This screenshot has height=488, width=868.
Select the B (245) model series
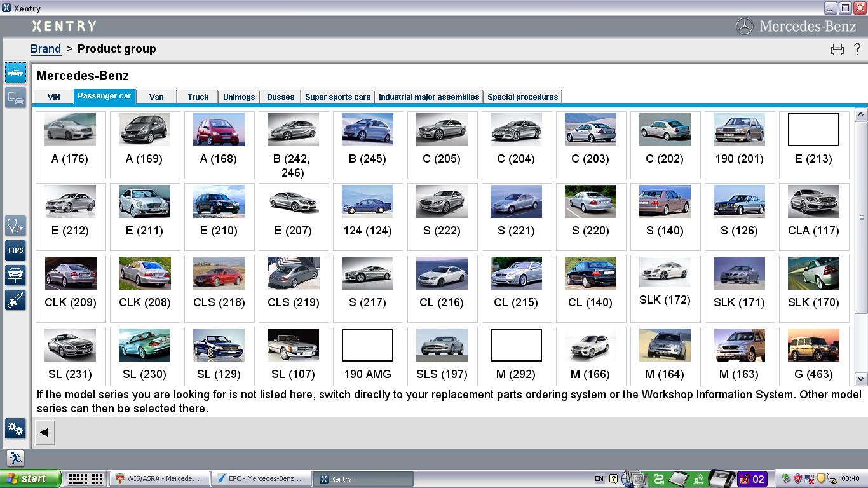367,145
